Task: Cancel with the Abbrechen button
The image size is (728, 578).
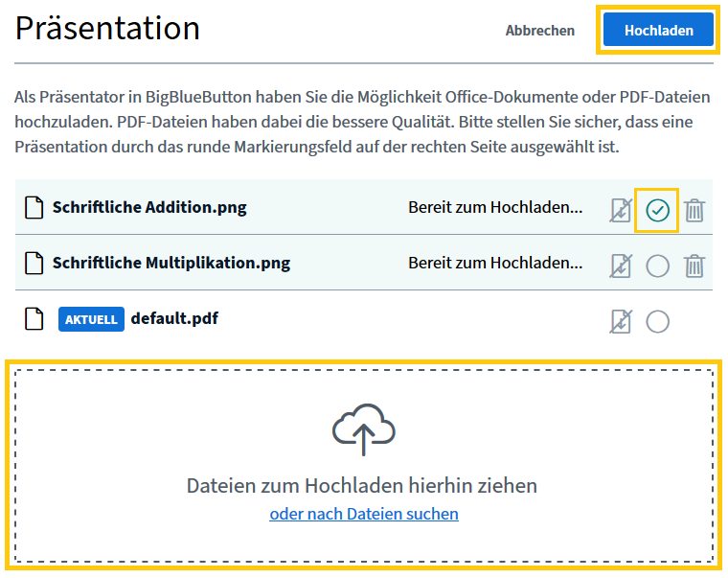Action: [x=540, y=31]
